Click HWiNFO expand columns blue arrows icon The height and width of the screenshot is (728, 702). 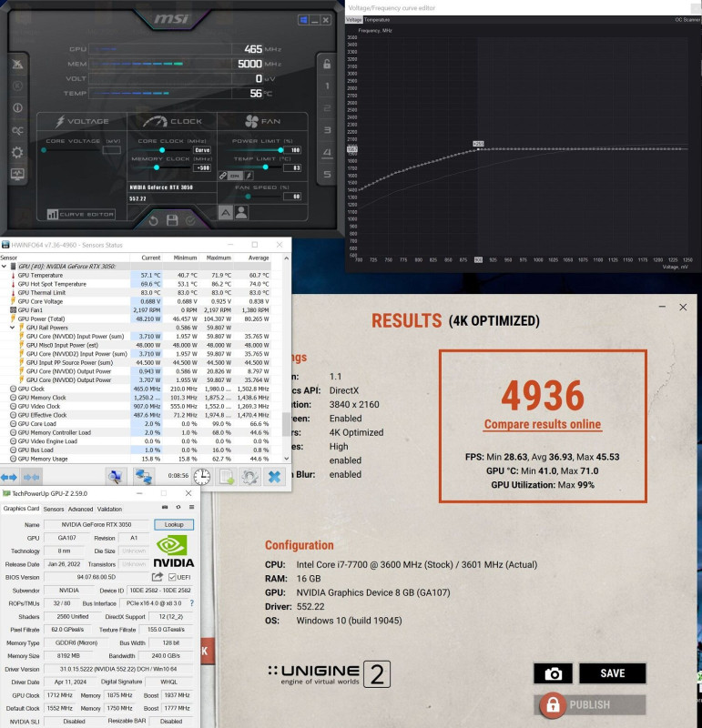tap(9, 477)
